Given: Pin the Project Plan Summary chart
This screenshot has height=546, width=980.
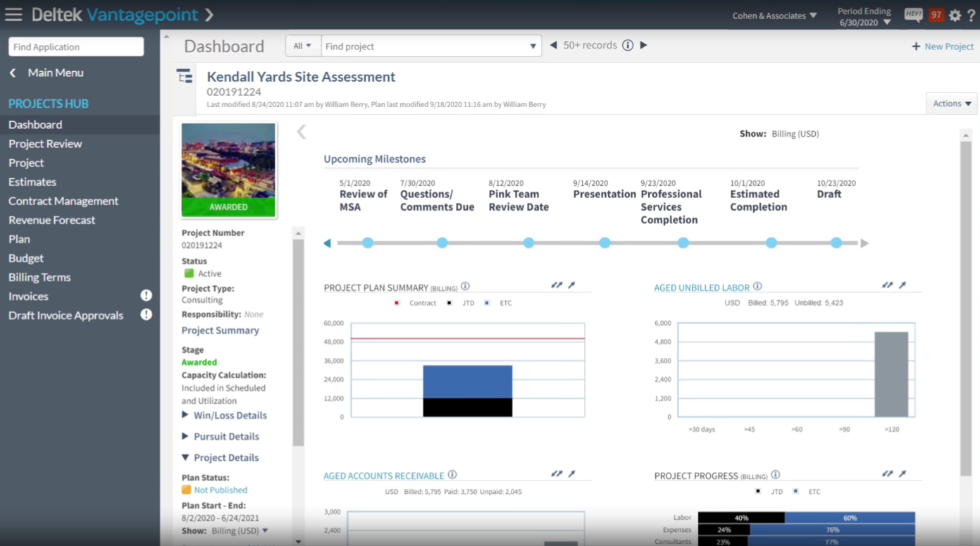Looking at the screenshot, I should pos(571,285).
